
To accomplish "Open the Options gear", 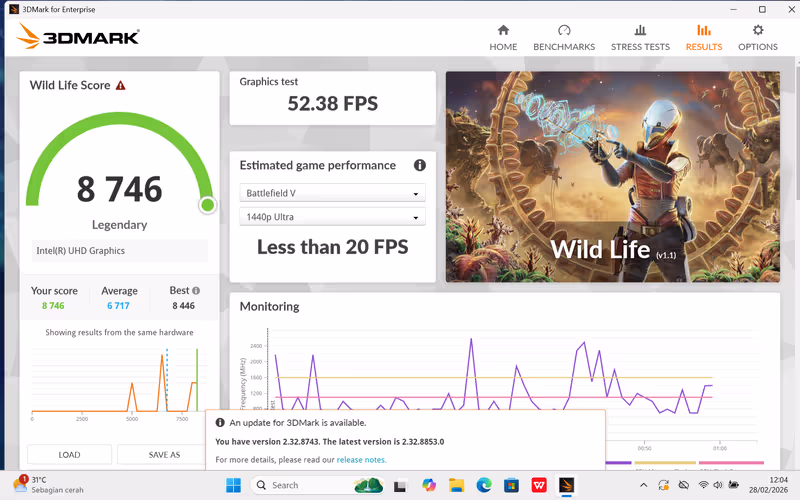I will [757, 38].
